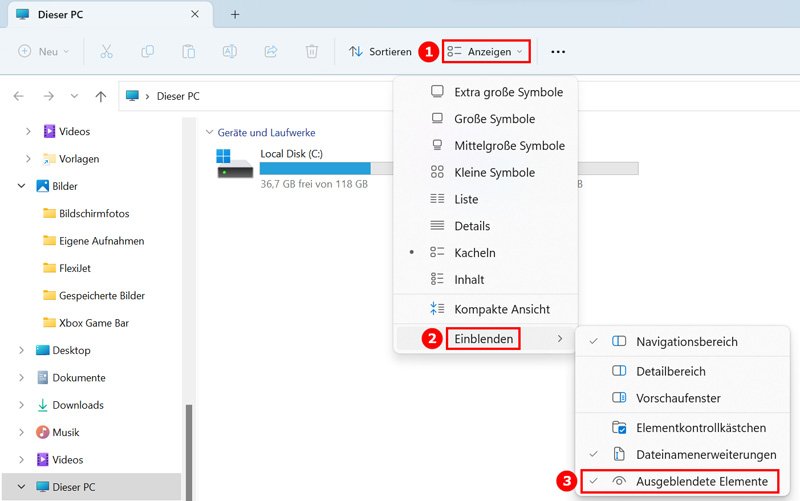Open Bildschirmfotos folder in sidebar
Viewport: 800px width, 501px height.
click(x=86, y=214)
